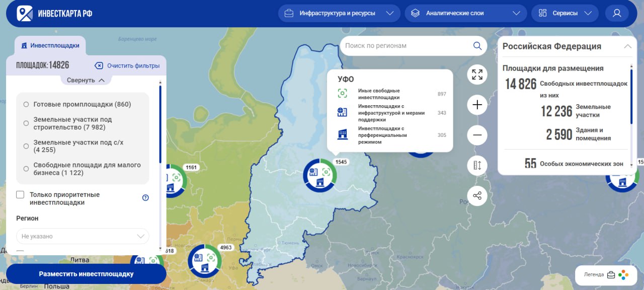Open the Регион dropdown selector

click(83, 236)
